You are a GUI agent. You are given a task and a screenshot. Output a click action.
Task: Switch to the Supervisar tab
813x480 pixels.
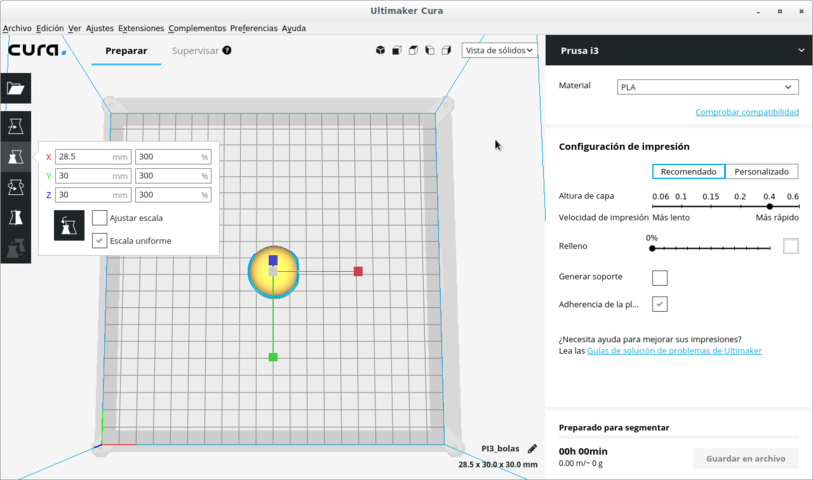point(195,51)
